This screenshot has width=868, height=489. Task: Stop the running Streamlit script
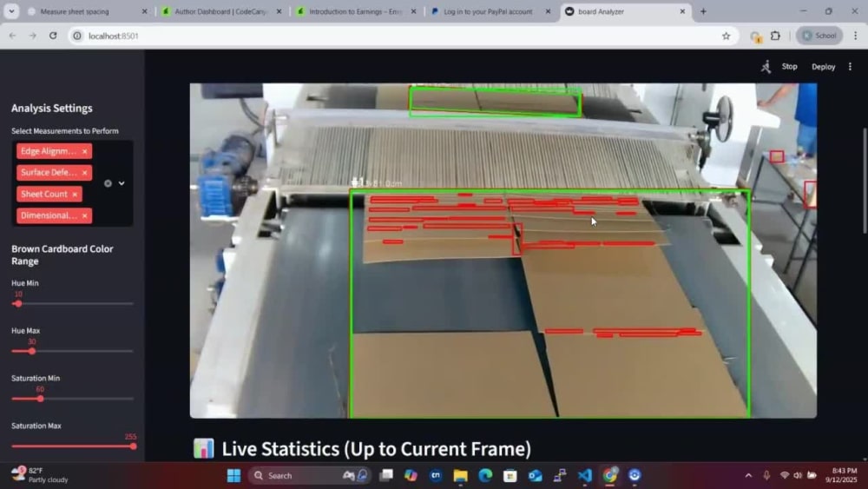point(789,67)
